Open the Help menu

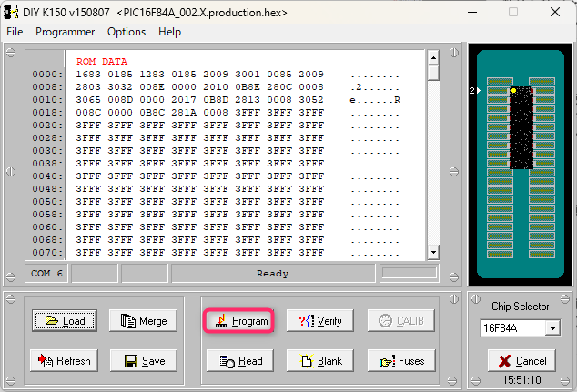coord(169,32)
